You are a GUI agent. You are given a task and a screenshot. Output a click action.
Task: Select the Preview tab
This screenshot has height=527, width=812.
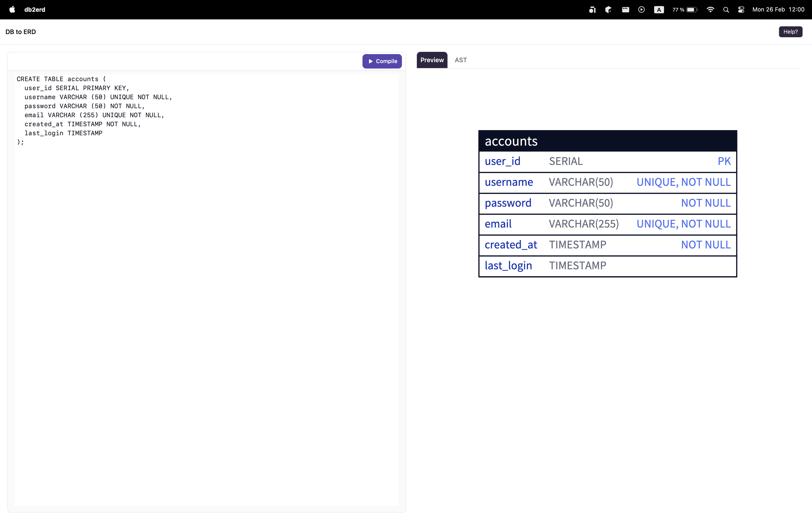pos(431,60)
